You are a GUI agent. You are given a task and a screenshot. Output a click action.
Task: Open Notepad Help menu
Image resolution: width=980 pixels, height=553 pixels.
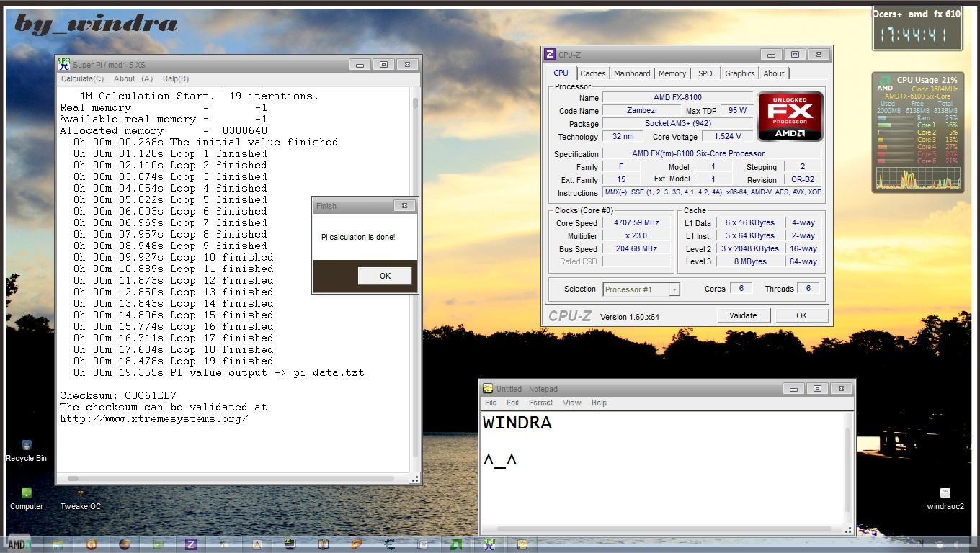599,403
